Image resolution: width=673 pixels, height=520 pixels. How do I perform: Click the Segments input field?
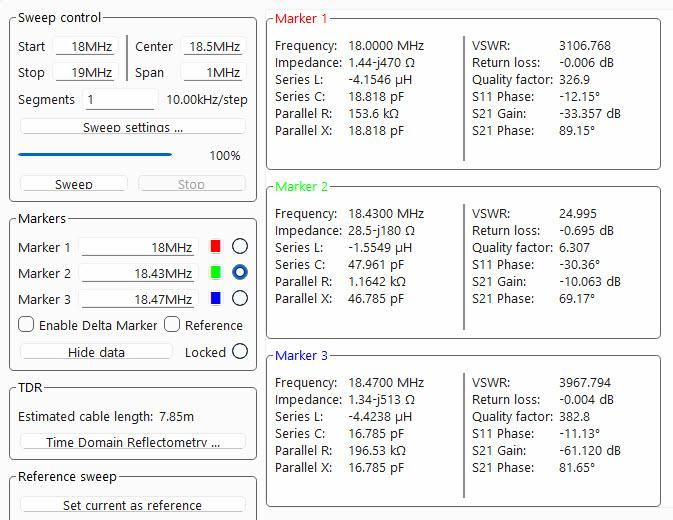(x=120, y=100)
